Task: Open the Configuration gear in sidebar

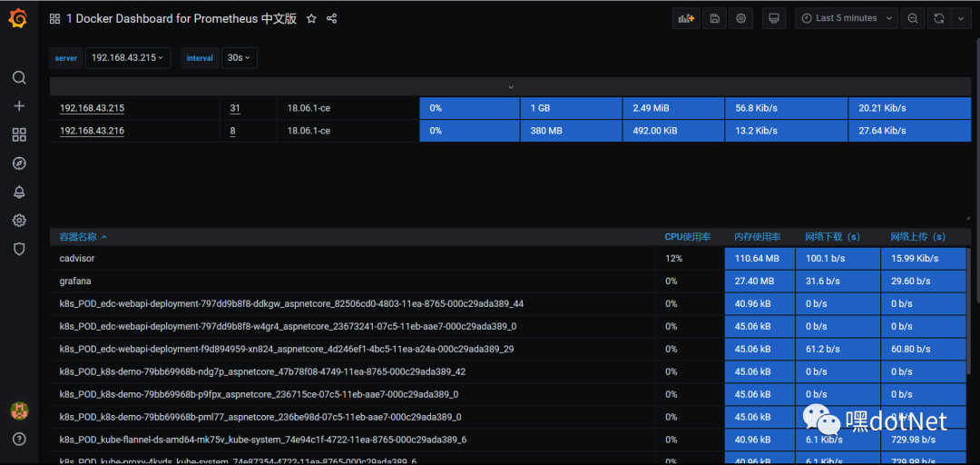Action: pyautogui.click(x=19, y=221)
